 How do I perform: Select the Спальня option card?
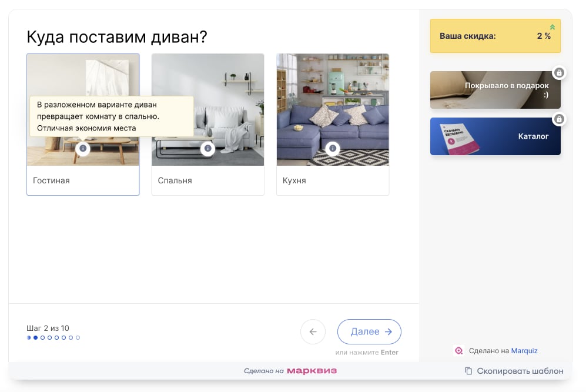[x=208, y=125]
